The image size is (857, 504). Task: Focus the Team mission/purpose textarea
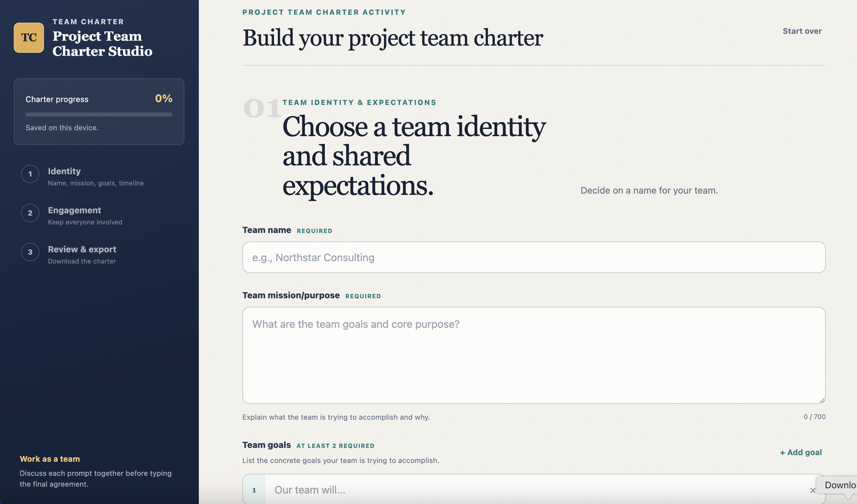(x=534, y=355)
